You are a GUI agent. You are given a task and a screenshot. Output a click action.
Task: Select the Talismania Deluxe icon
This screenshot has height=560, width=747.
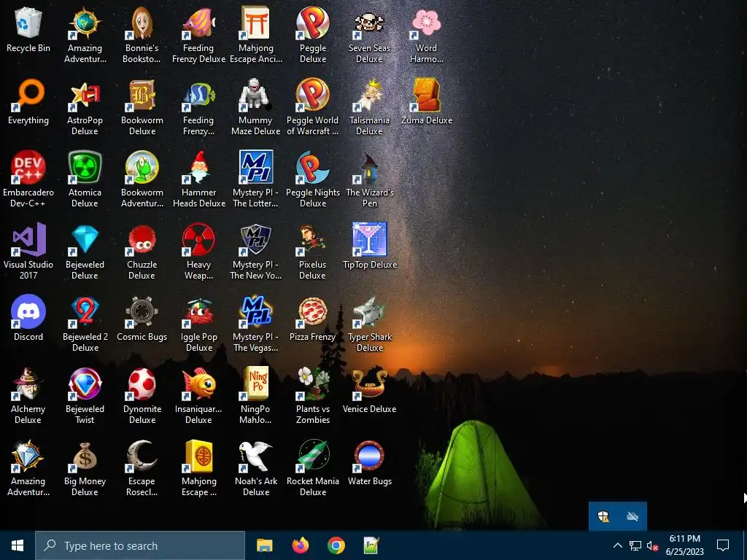[369, 95]
